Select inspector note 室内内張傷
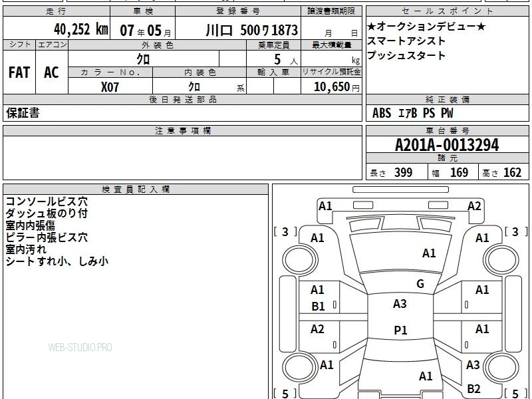Screen dimensions: 532x399 [30, 225]
